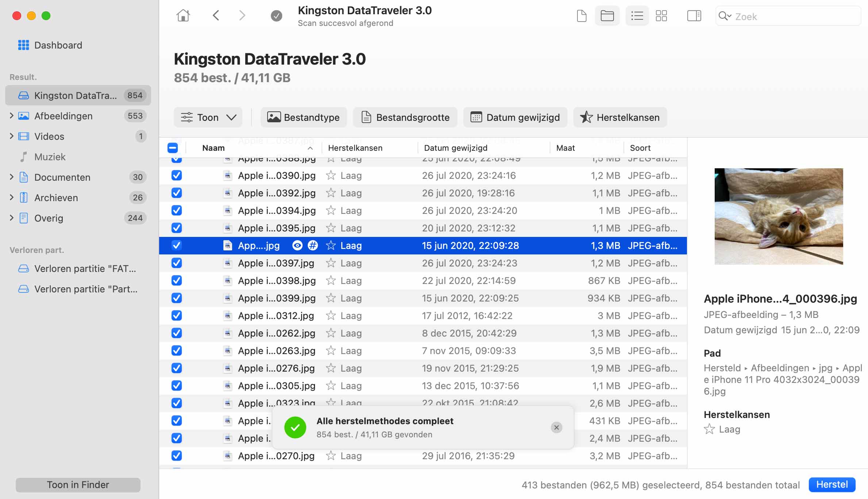Click the hashtag hex-view icon in selected row
Screen dimensions: 868x499
[x=312, y=245]
